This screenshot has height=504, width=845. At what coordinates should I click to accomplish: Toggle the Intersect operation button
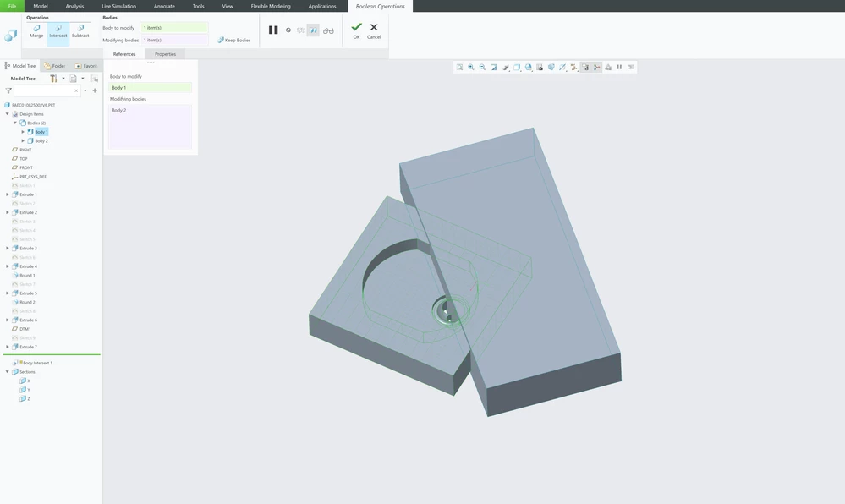coord(58,31)
